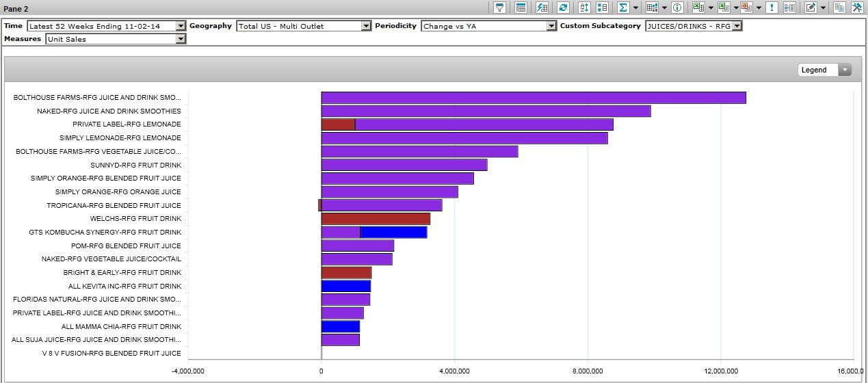Click the green Excel export icon
868x383 pixels.
[698, 8]
